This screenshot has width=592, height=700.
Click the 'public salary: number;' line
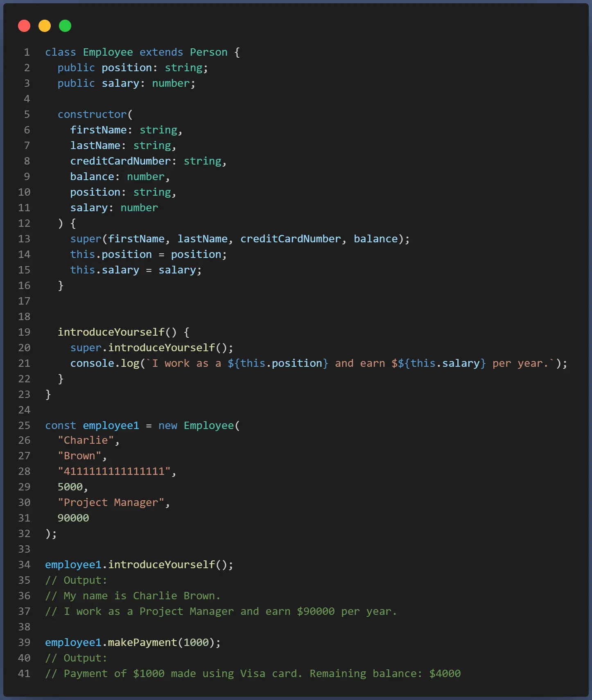pyautogui.click(x=127, y=84)
